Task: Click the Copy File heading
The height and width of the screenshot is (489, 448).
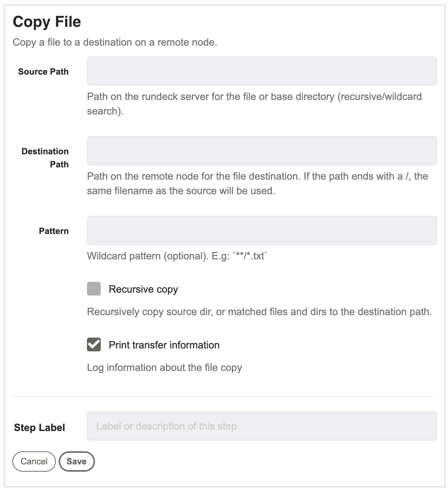Action: (47, 22)
